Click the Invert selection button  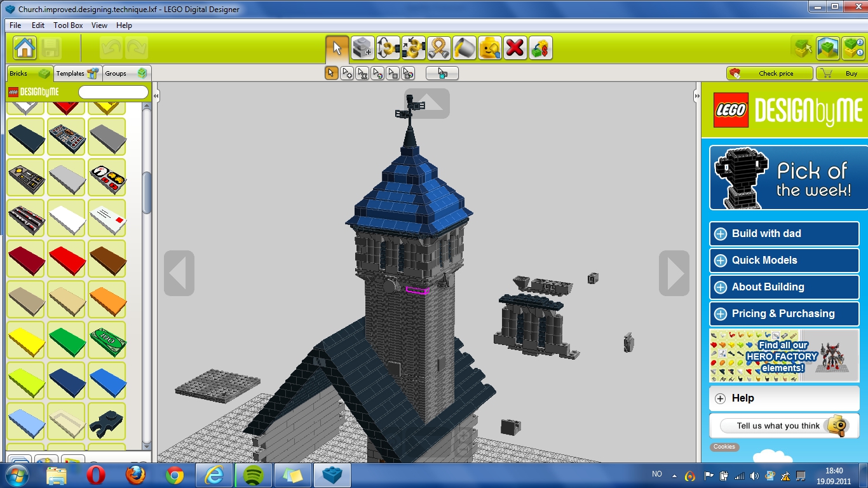pos(442,73)
